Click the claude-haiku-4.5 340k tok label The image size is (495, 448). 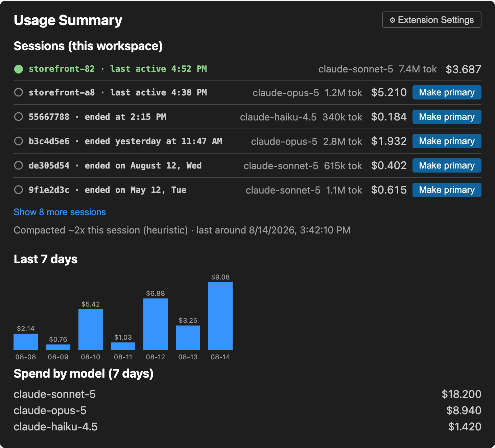click(x=301, y=117)
